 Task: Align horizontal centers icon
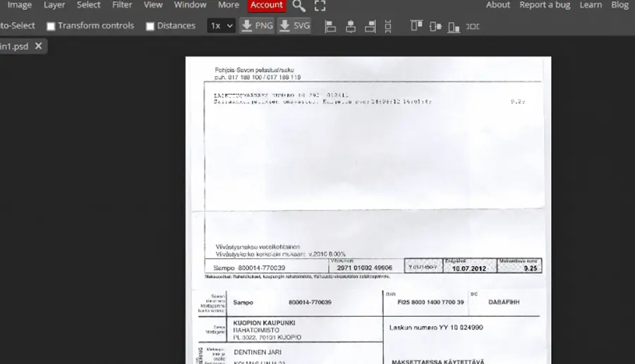351,26
